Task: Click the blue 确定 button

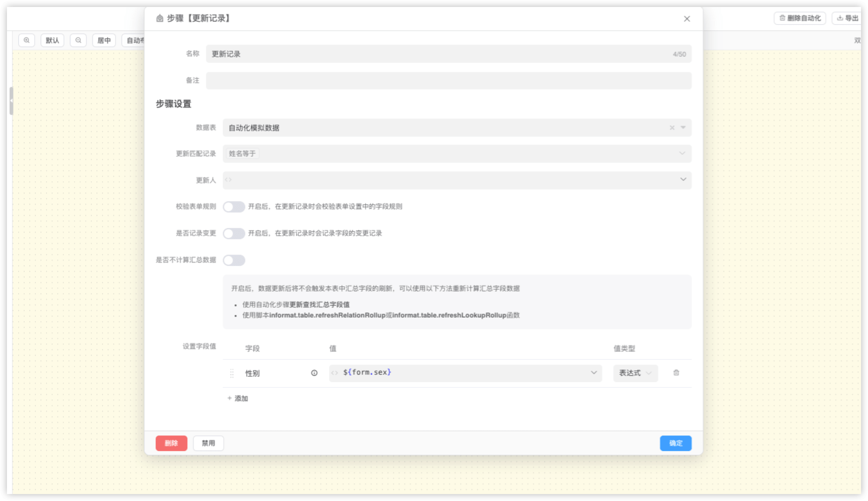Action: click(x=675, y=443)
